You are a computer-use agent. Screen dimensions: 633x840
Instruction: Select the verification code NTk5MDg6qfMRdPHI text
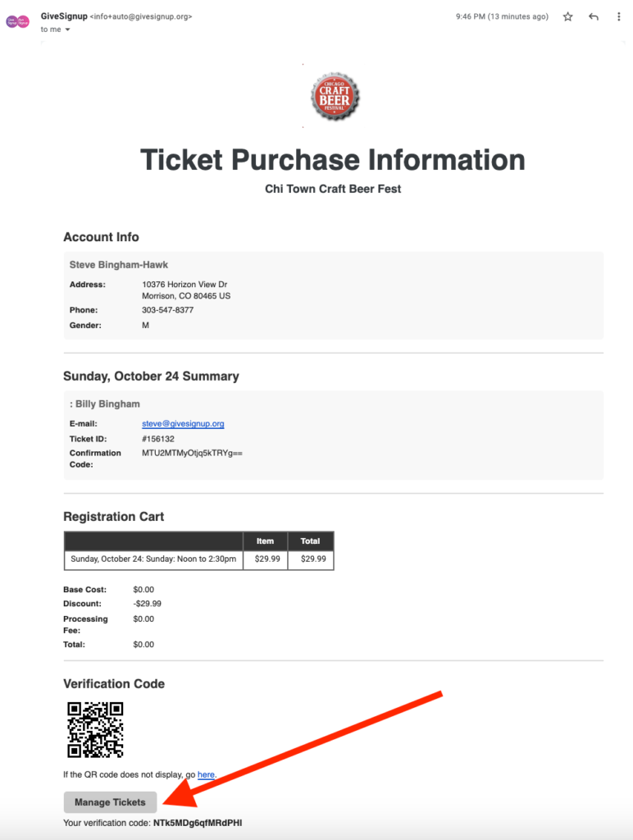click(x=198, y=823)
